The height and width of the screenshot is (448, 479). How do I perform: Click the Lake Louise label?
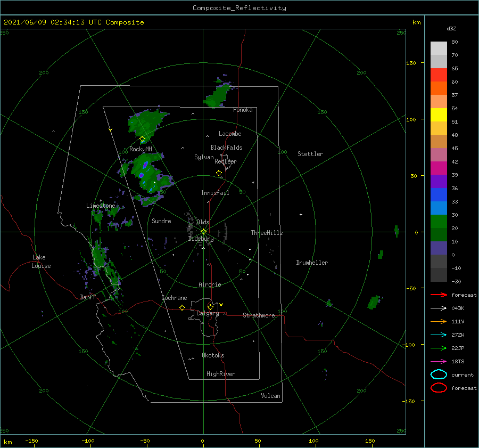[41, 262]
